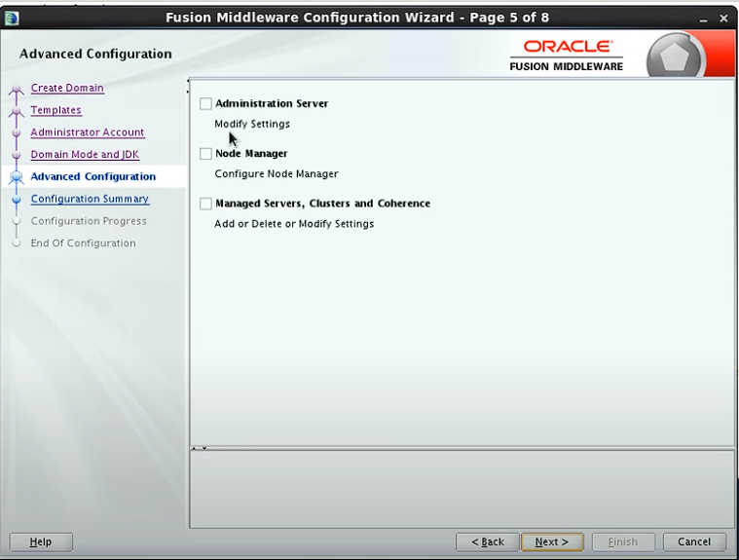This screenshot has height=560, width=739.
Task: Collapse the split pane using divider arrows
Action: tap(198, 448)
